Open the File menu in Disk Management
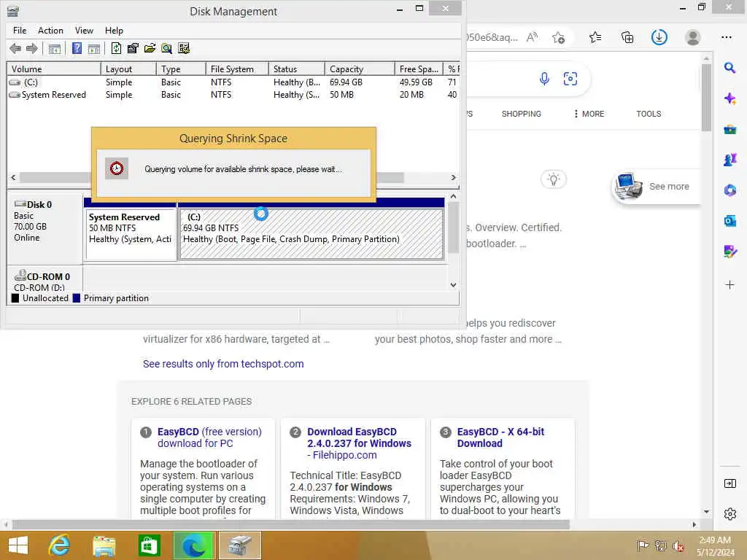Screen dimensions: 747x560 click(x=20, y=31)
